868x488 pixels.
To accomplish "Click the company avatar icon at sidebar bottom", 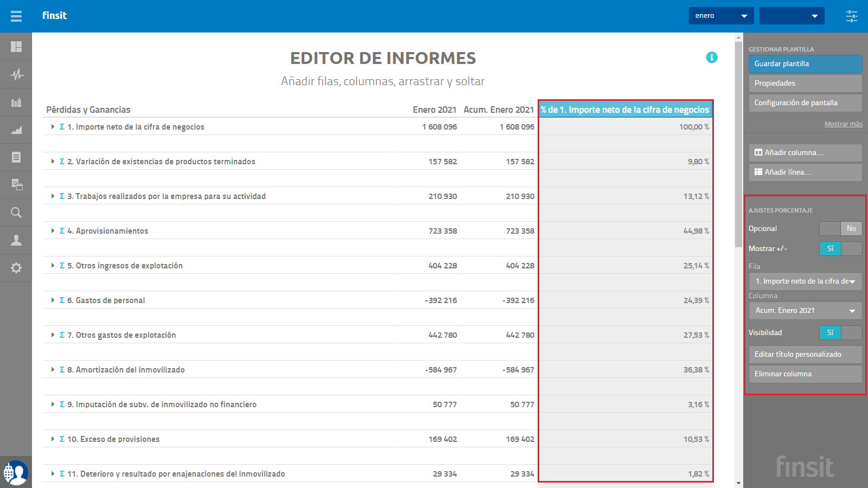I will click(x=16, y=472).
